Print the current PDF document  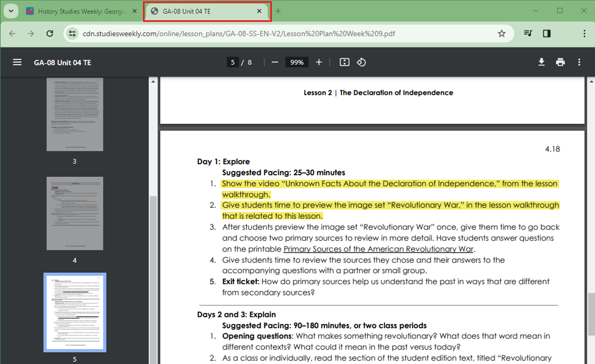point(560,62)
